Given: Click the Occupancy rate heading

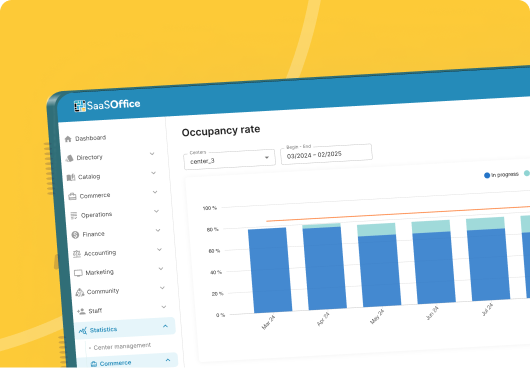Looking at the screenshot, I should point(221,131).
